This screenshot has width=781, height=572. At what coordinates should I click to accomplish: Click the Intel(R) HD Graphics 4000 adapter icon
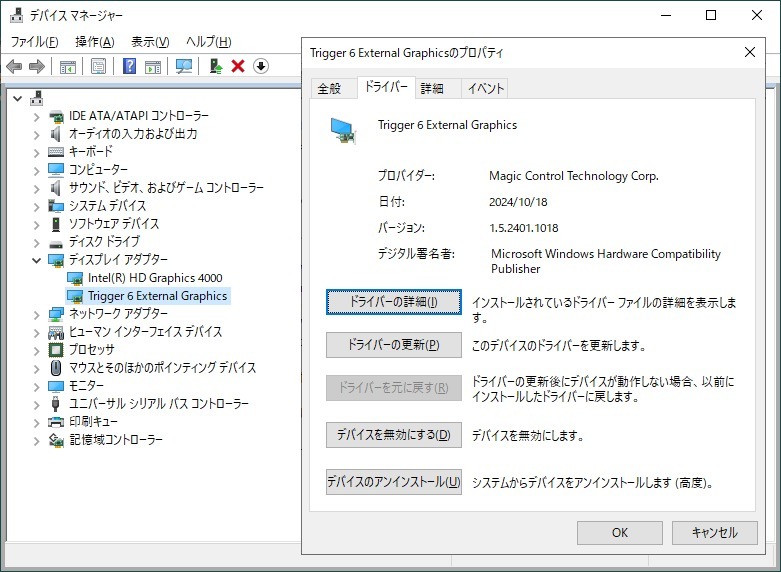point(75,278)
